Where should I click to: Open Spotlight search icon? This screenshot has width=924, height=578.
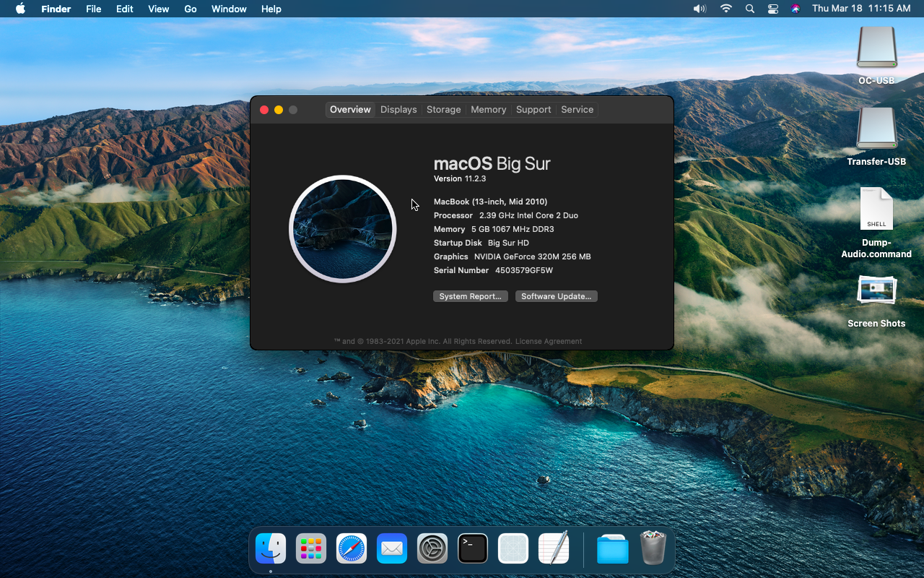click(x=750, y=9)
